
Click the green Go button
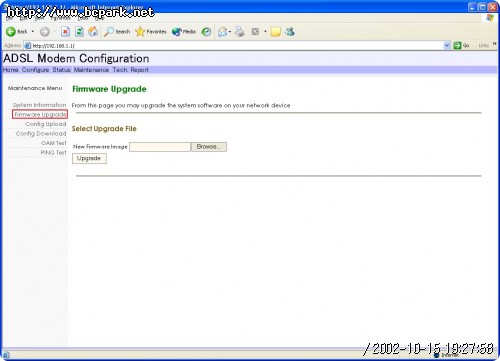pos(461,45)
